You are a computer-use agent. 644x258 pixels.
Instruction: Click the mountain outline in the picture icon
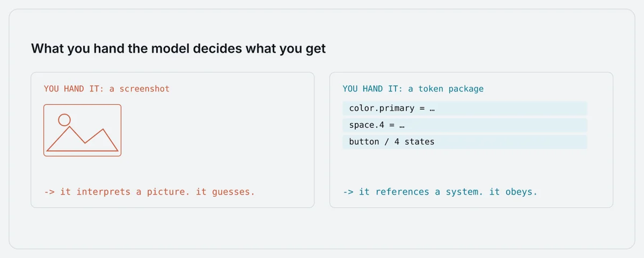tap(83, 139)
